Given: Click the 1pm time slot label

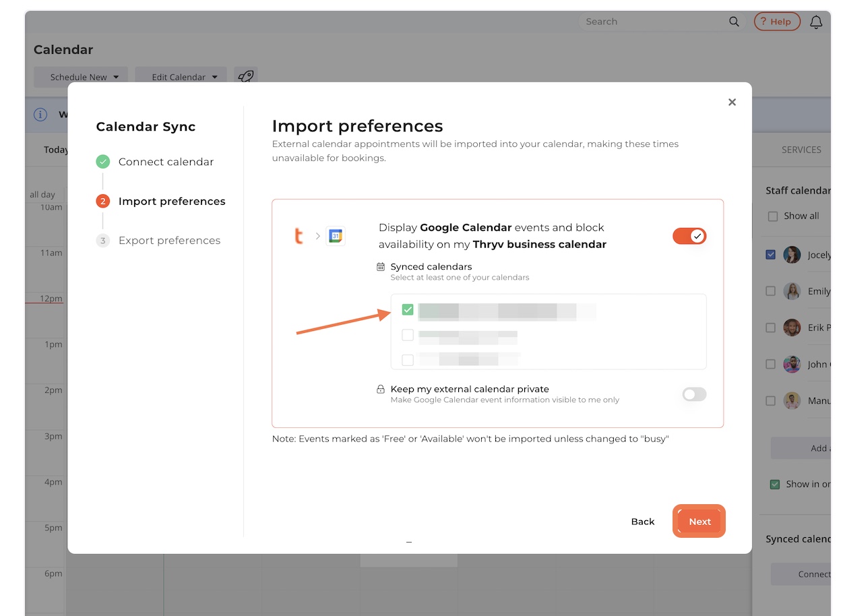Looking at the screenshot, I should point(53,344).
